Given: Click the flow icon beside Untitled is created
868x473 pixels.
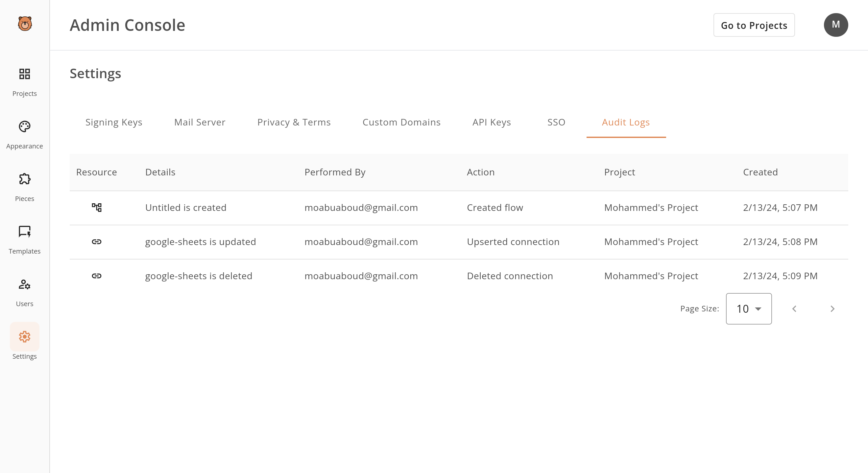Looking at the screenshot, I should click(x=97, y=207).
